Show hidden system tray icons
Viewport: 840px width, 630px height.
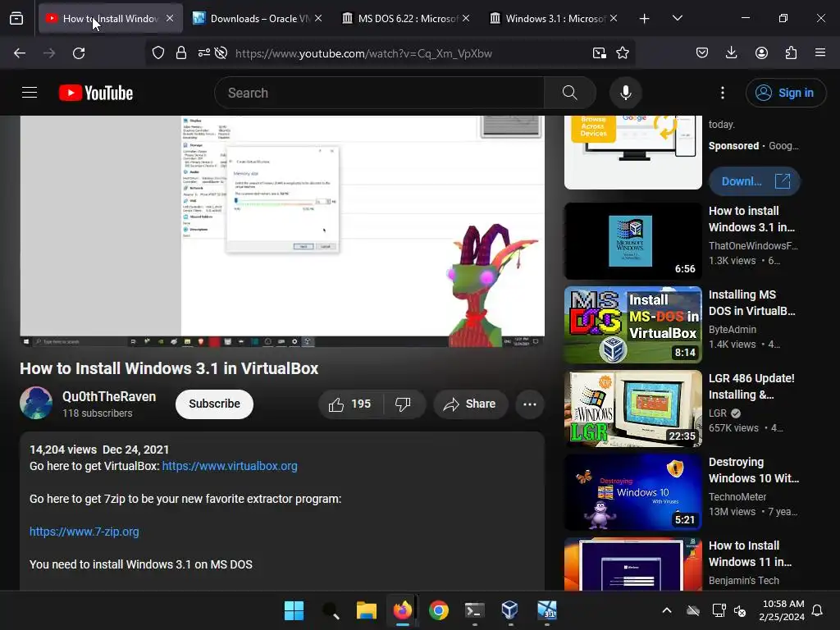[667, 610]
